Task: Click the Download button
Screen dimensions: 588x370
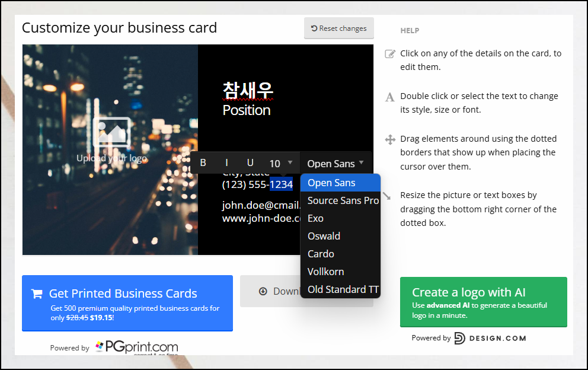Action: (x=270, y=291)
